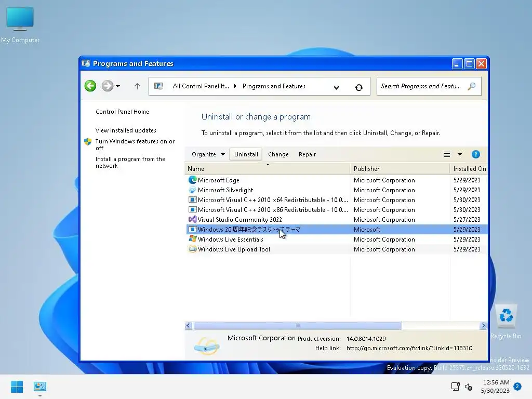
Task: Open View installed updates link
Action: coord(126,130)
